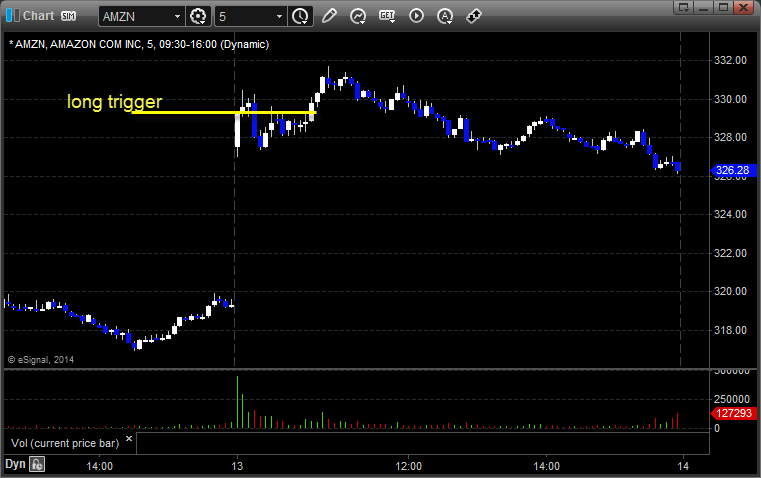761x478 pixels.
Task: Open the time template clock menu
Action: 300,16
